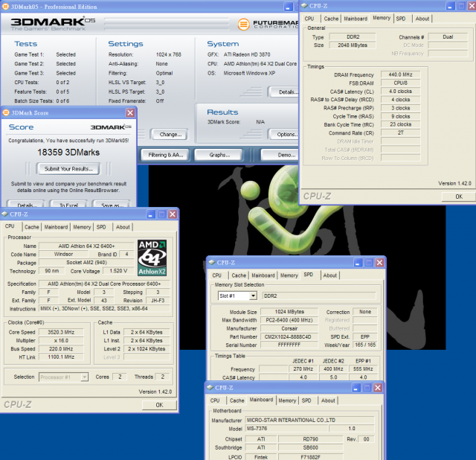This screenshot has height=460, width=476.
Task: Click the 3DMark Score window title icon
Action: click(x=6, y=112)
